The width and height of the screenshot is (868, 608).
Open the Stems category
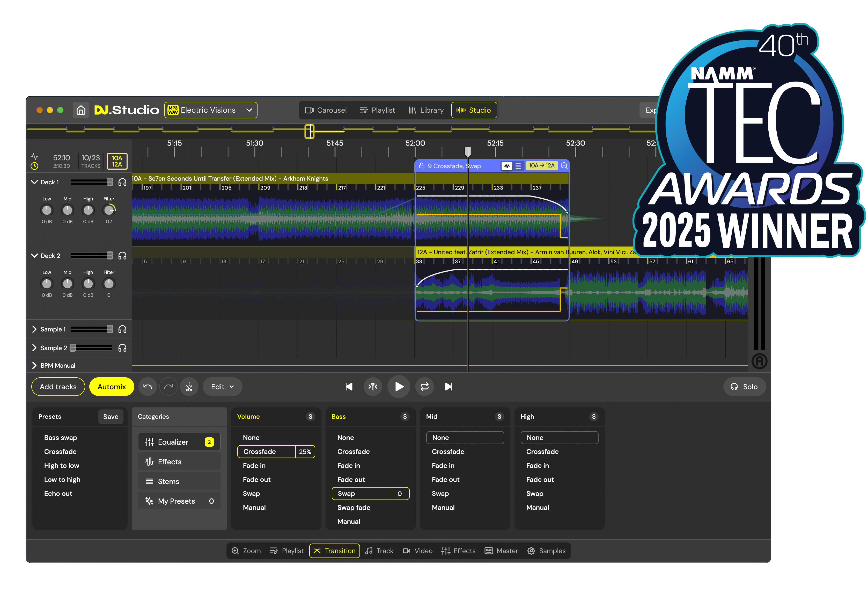tap(180, 482)
